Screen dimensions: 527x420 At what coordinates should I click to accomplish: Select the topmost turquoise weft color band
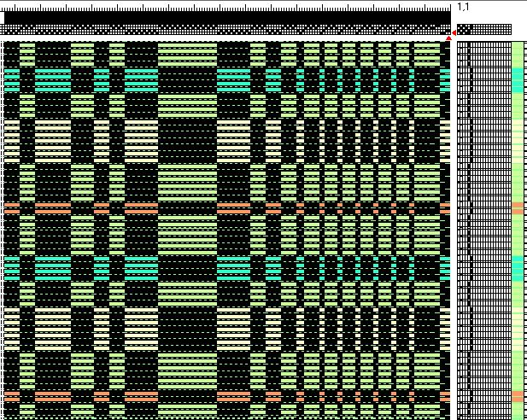click(x=518, y=80)
